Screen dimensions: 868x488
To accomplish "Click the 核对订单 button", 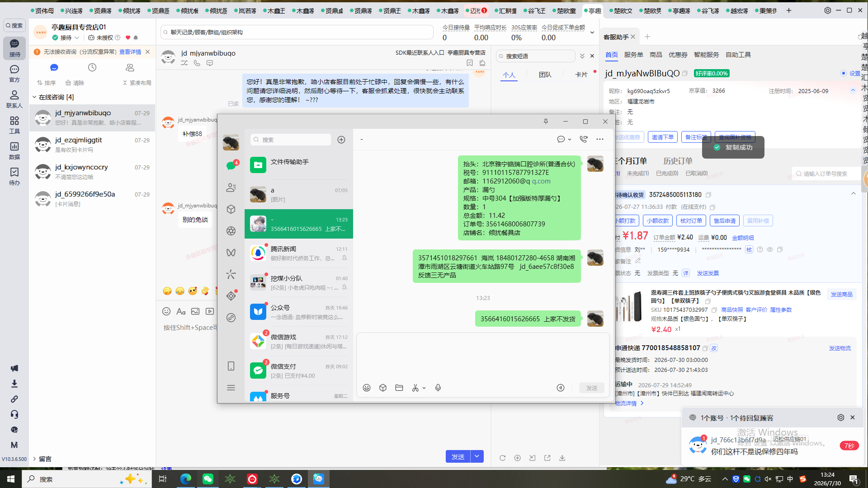I will pos(691,221).
